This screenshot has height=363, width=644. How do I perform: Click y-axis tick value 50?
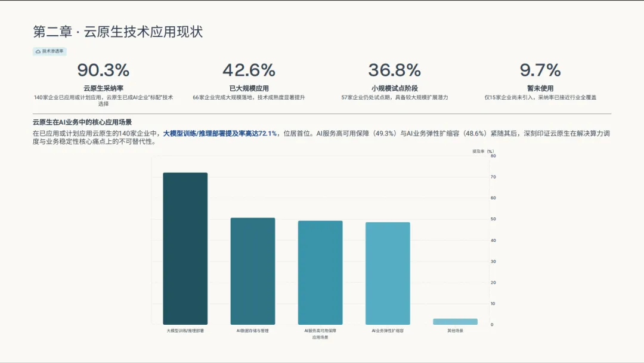coord(493,219)
